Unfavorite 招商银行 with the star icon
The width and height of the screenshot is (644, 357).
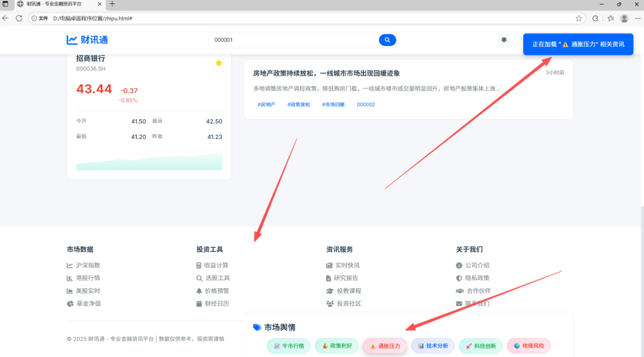coord(219,63)
